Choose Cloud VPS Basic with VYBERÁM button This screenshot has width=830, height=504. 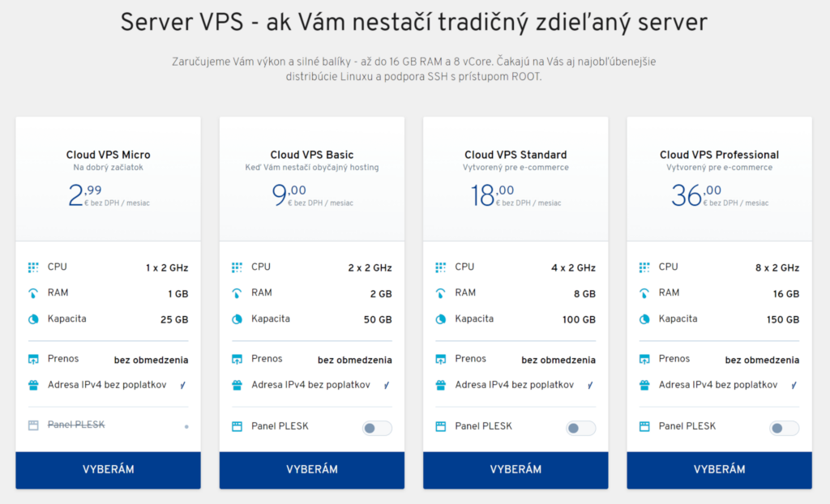(312, 469)
